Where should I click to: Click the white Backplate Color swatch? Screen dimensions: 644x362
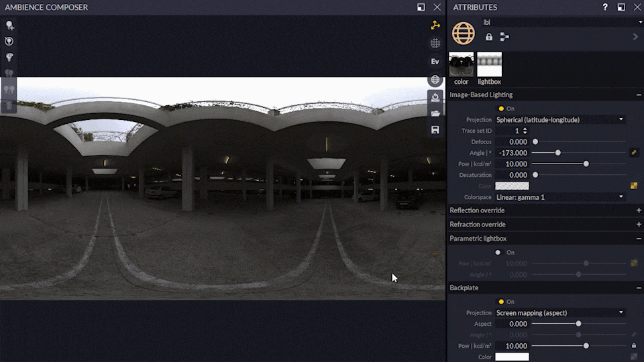512,357
